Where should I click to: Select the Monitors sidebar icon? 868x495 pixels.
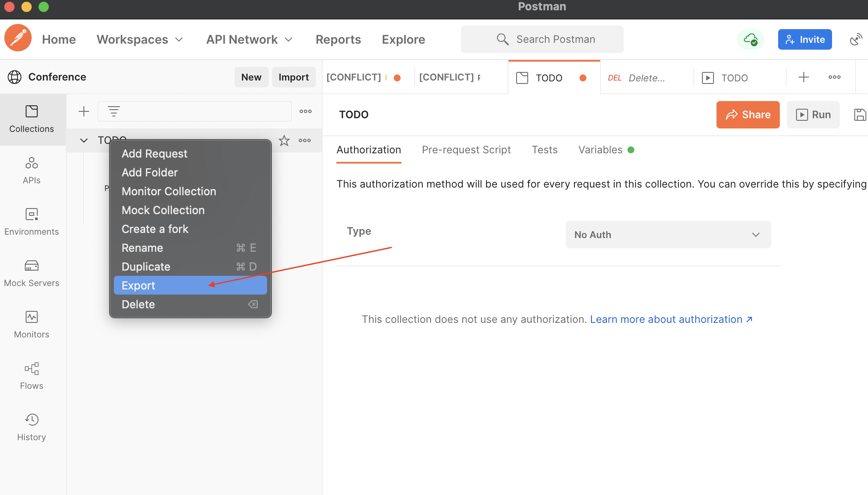(x=32, y=325)
